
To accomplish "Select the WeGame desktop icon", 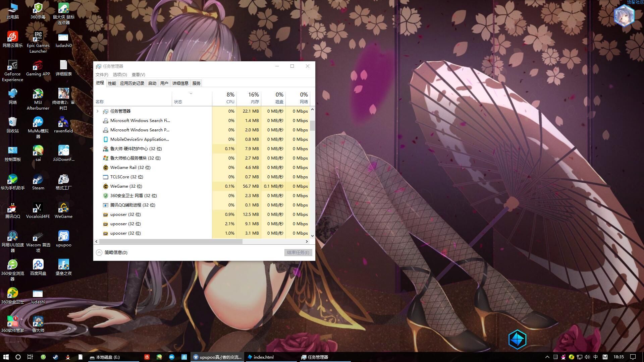I will [x=63, y=210].
